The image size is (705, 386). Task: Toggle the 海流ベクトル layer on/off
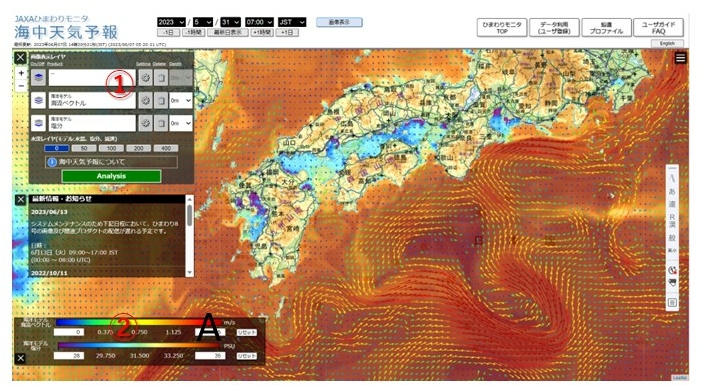[x=39, y=101]
